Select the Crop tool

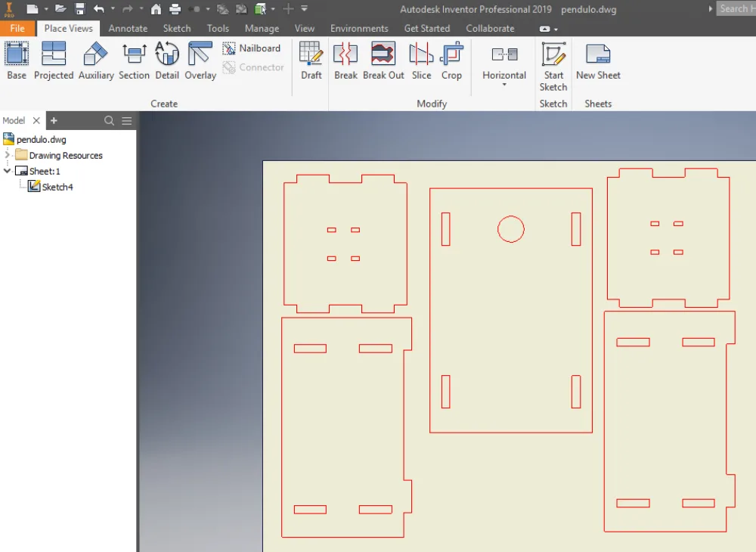[451, 60]
